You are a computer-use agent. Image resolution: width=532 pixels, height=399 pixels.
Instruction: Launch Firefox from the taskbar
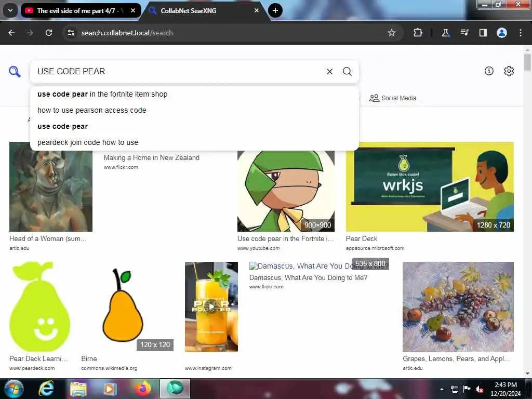point(143,389)
